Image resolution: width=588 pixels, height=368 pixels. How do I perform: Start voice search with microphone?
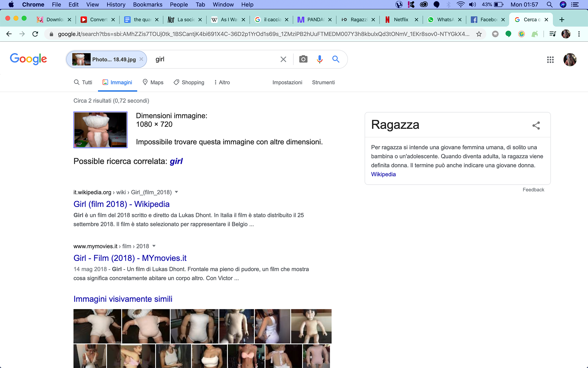320,59
